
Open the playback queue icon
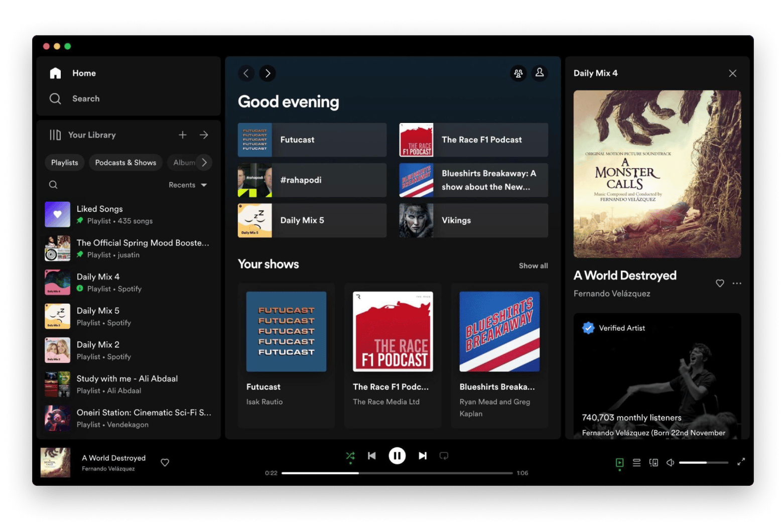(636, 462)
